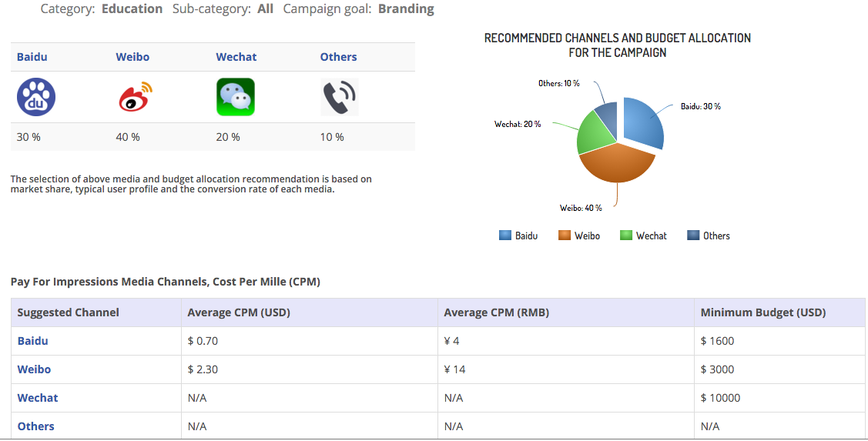
Task: Toggle the Wechat legend swatch
Action: tap(626, 236)
